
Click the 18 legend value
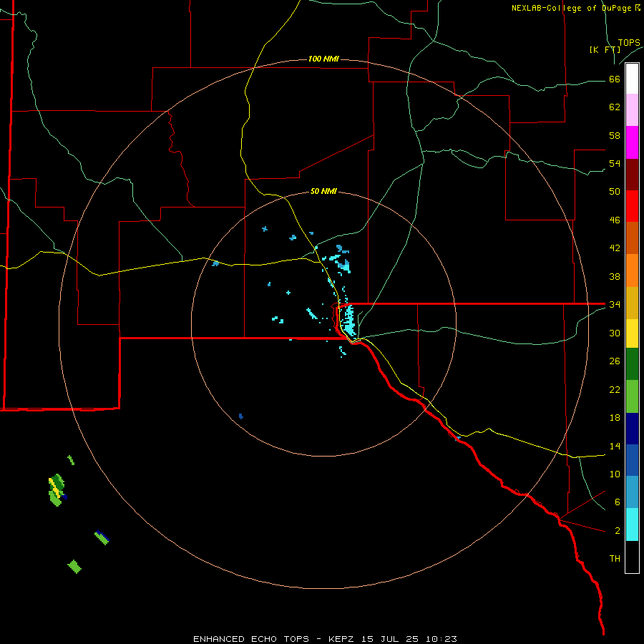click(x=615, y=418)
